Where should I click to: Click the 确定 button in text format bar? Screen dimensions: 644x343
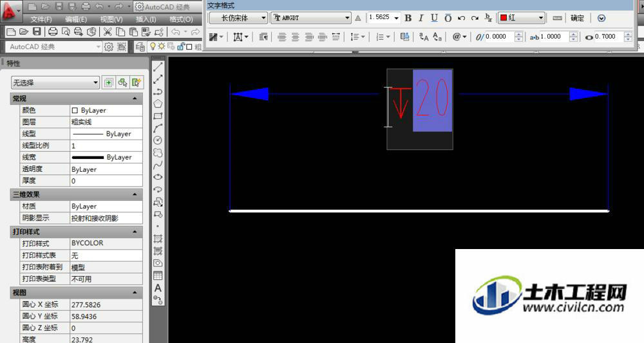pos(577,18)
